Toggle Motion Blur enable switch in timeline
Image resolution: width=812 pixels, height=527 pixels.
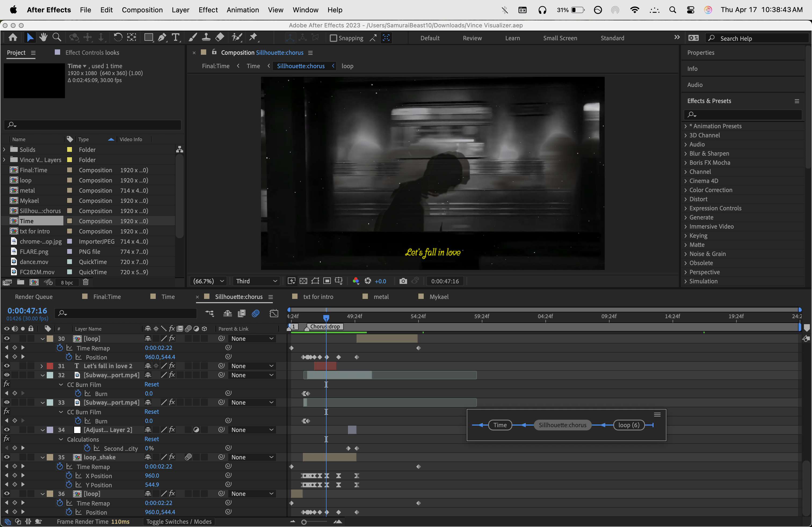pos(256,313)
